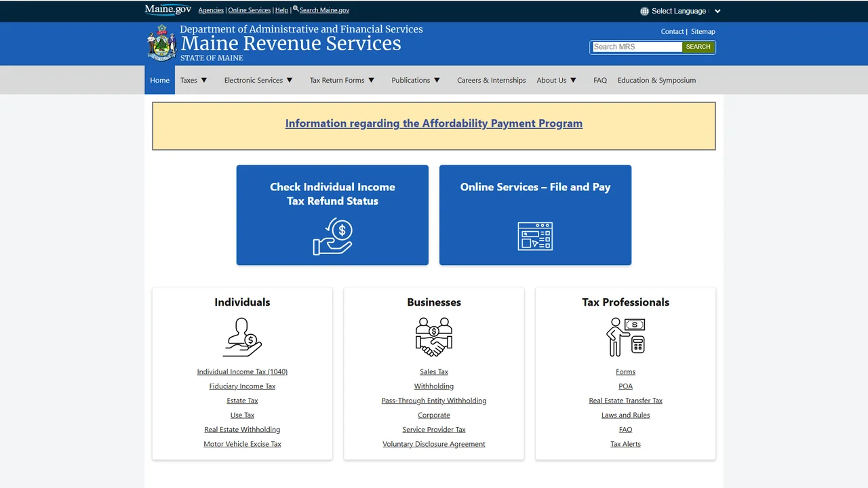The image size is (868, 488).
Task: Open Motor Vehicle Excise Tax link
Action: 242,444
